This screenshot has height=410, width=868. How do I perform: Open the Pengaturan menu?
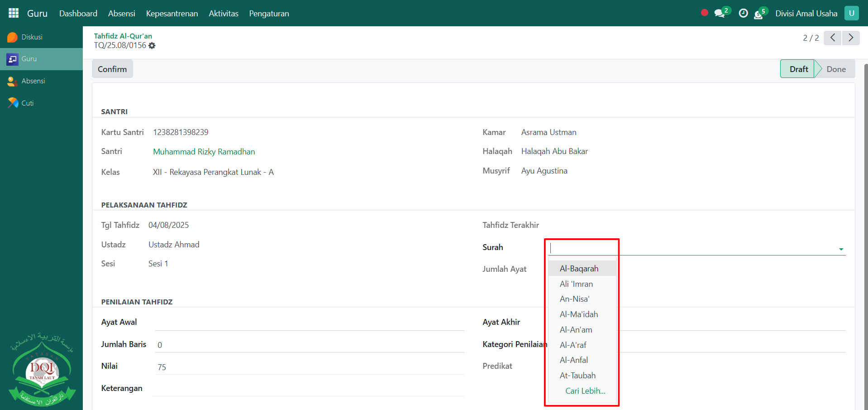269,14
